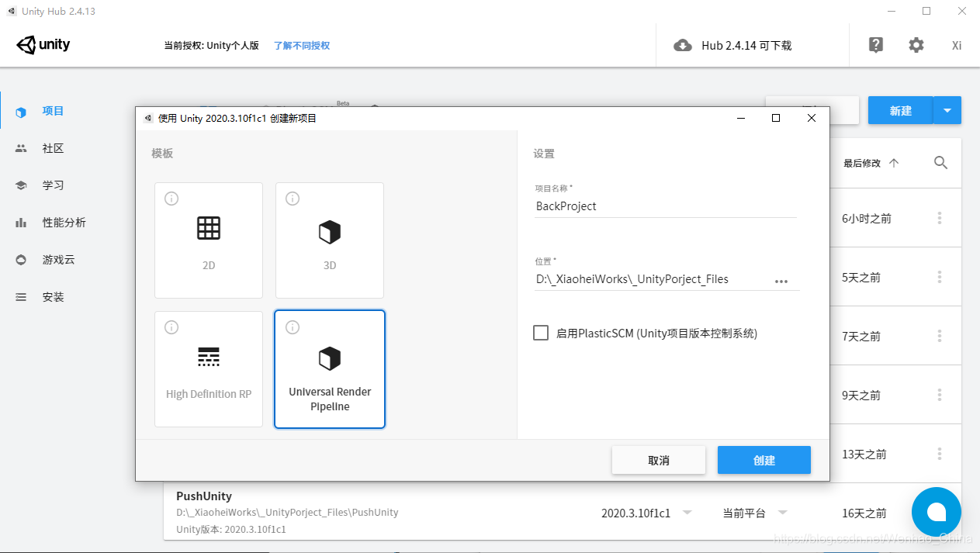This screenshot has height=553, width=980.
Task: Open the 游戏云 sidebar tab
Action: tap(58, 260)
